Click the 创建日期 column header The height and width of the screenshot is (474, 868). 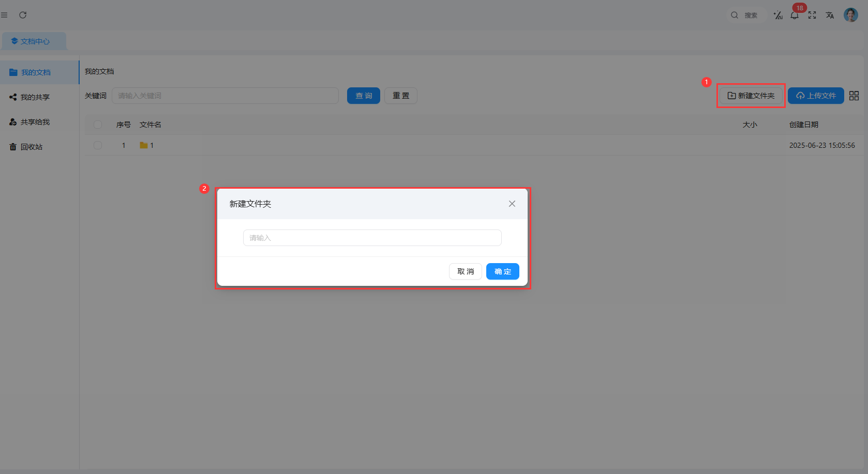804,125
